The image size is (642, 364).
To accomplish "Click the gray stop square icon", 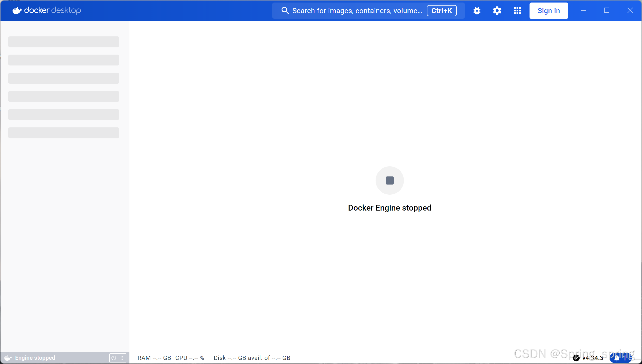I will (x=389, y=180).
